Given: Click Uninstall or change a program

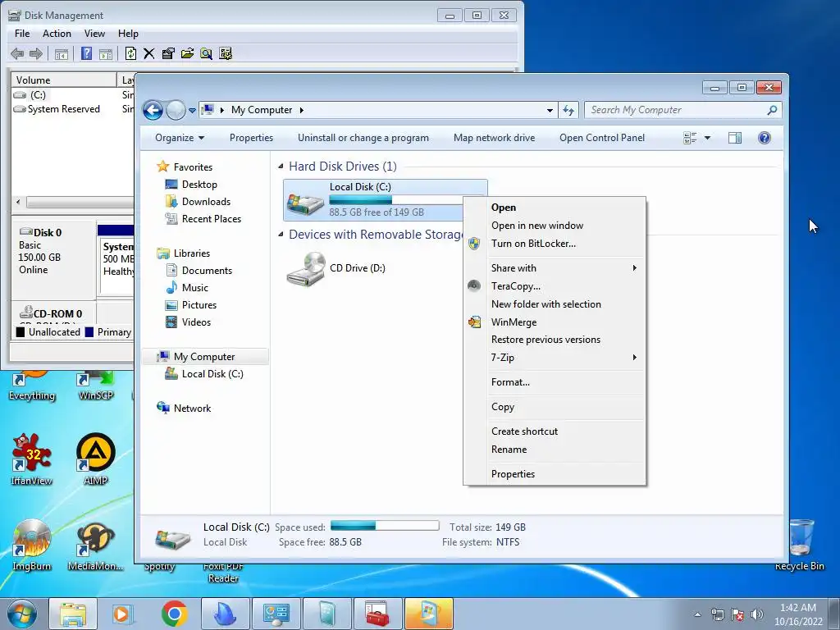Looking at the screenshot, I should click(363, 138).
